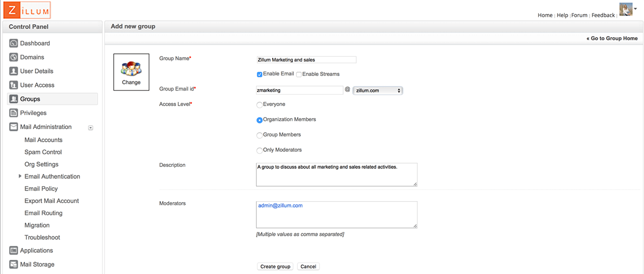
Task: Check the Enable Streams checkbox
Action: point(299,74)
